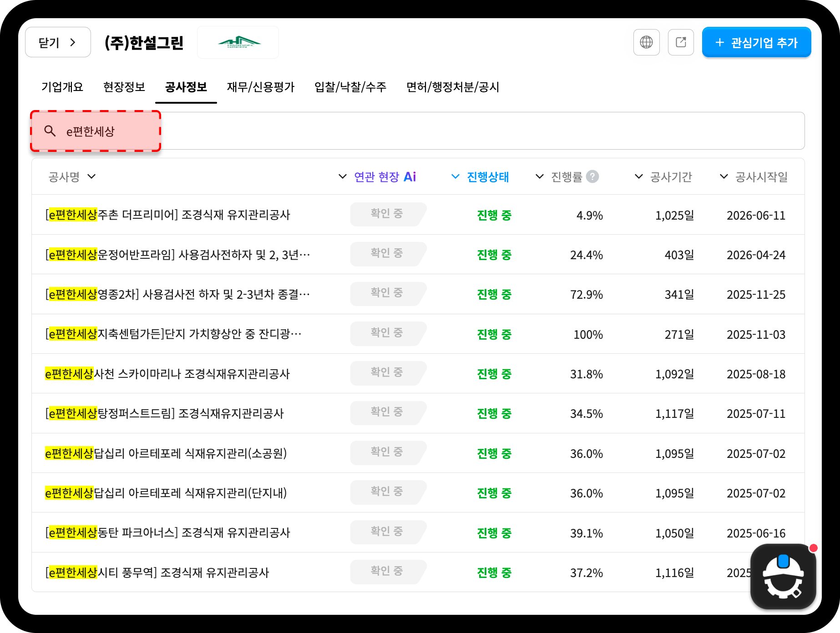This screenshot has height=633, width=840.
Task: Open the 재무/신용평가 tab
Action: pyautogui.click(x=261, y=87)
